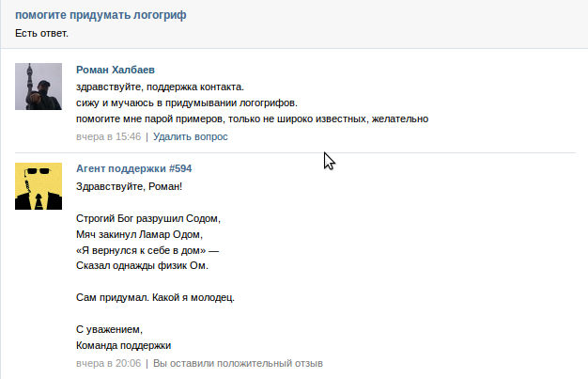
Task: Open the "Агент поддержки #594" name link
Action: (134, 168)
